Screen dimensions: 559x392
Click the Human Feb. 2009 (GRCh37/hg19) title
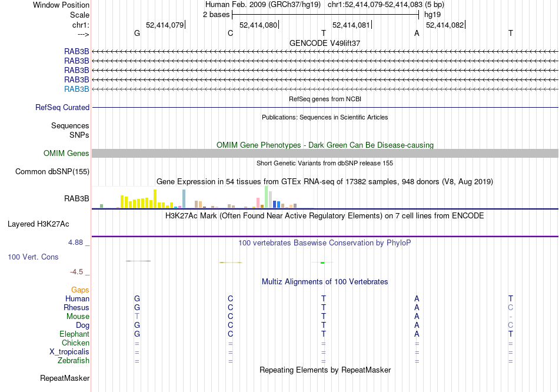click(263, 5)
